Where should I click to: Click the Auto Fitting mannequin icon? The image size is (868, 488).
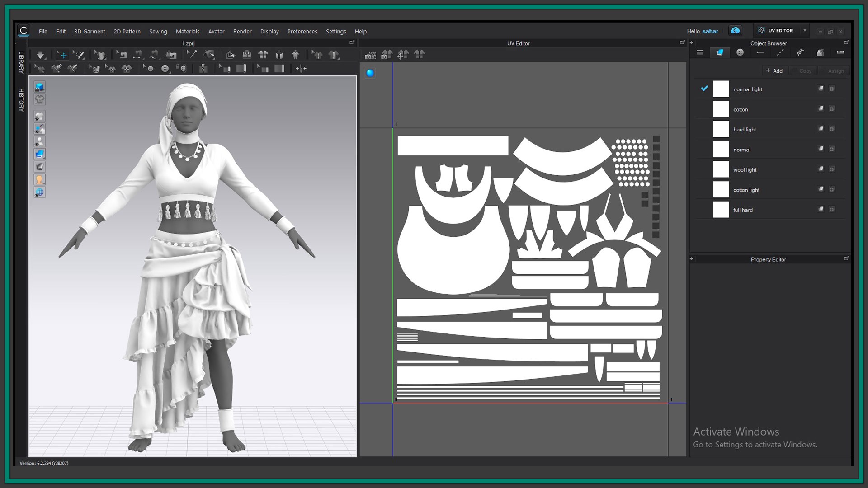coord(296,55)
